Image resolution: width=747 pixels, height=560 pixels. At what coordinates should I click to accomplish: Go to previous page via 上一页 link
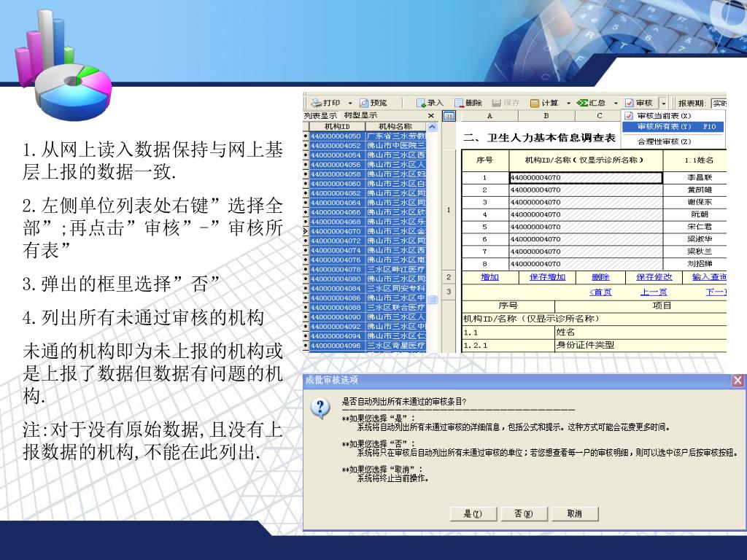pyautogui.click(x=654, y=292)
